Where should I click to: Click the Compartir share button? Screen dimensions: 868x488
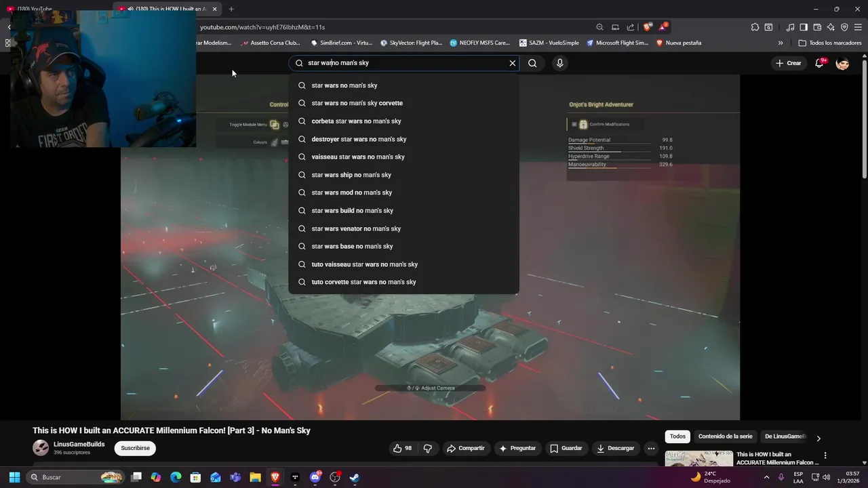466,448
